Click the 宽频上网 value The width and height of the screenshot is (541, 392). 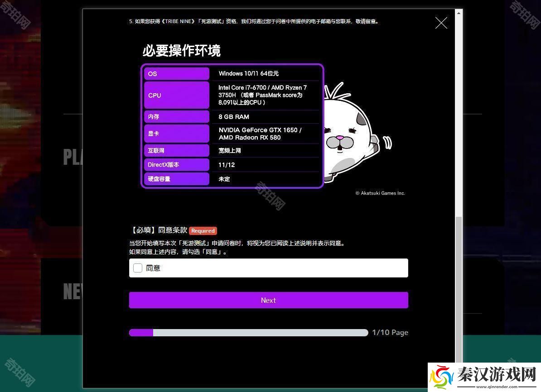coord(230,150)
